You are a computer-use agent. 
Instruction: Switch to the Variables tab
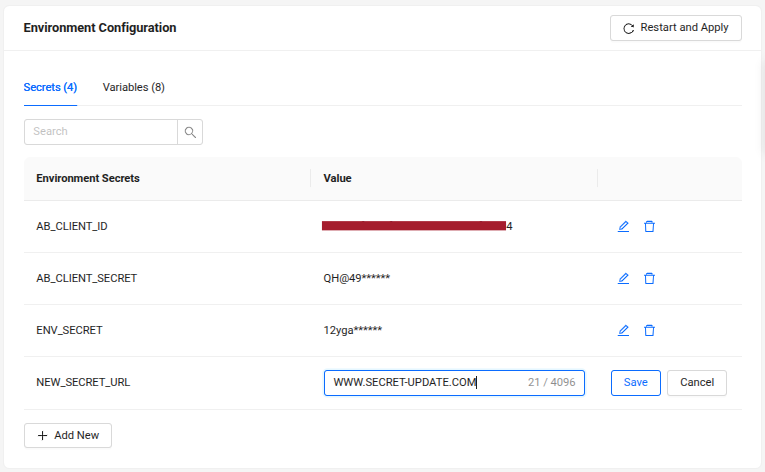[x=134, y=87]
